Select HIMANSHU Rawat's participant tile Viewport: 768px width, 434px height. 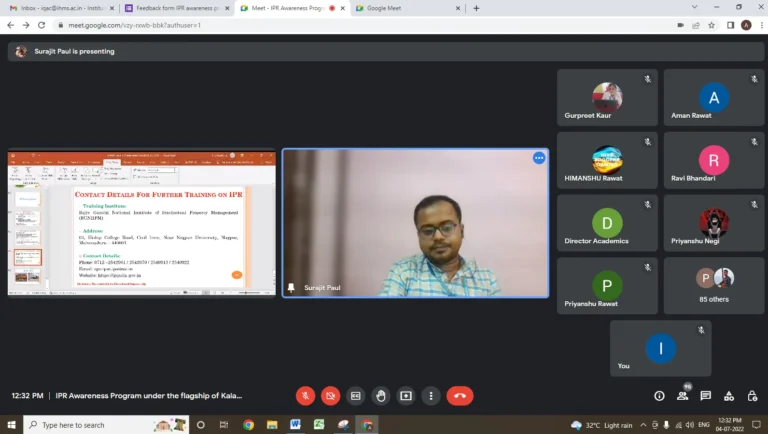[607, 160]
